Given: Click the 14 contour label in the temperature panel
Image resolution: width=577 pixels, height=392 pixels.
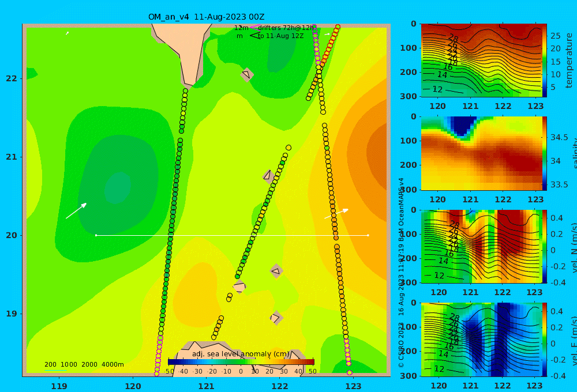Looking at the screenshot, I should (443, 75).
